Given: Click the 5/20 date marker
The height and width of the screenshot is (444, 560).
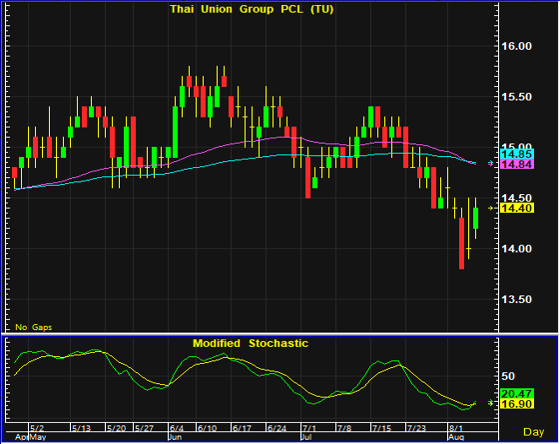Looking at the screenshot, I should tap(116, 428).
